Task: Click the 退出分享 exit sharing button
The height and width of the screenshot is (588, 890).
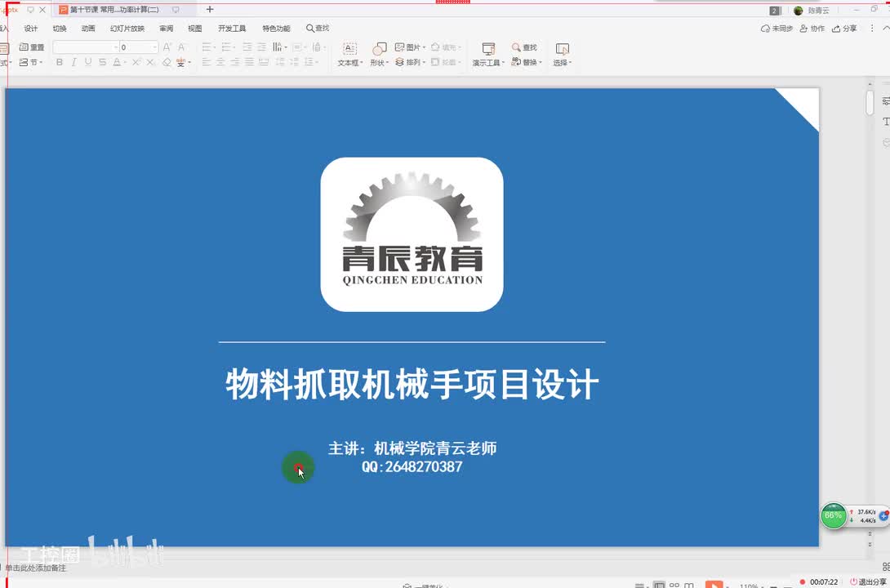Action: 868,581
